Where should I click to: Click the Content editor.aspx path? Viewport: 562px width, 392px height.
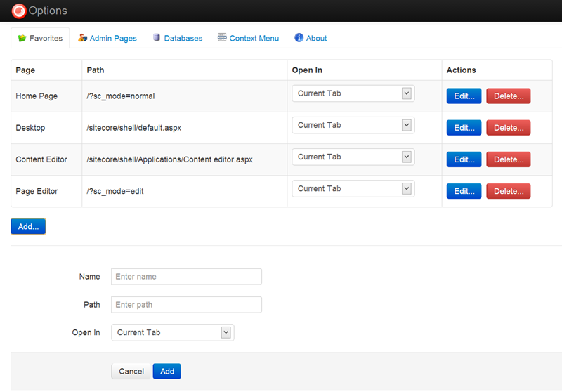pos(169,159)
